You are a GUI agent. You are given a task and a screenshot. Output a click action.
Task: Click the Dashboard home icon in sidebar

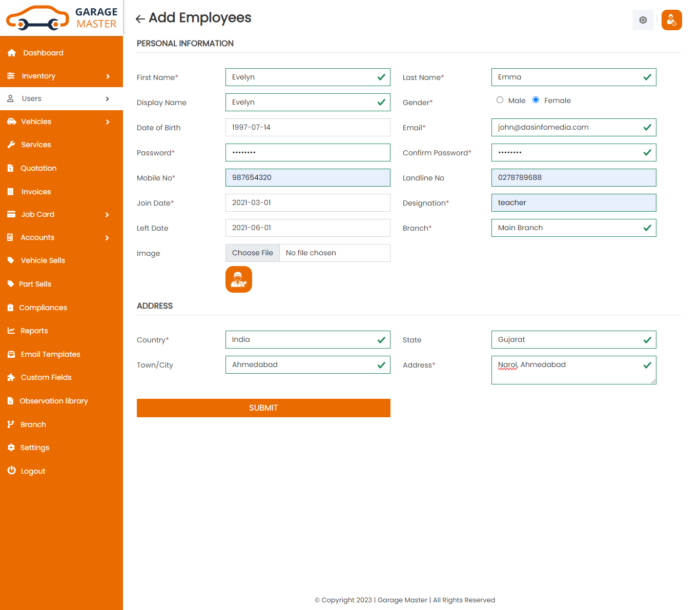click(x=12, y=53)
